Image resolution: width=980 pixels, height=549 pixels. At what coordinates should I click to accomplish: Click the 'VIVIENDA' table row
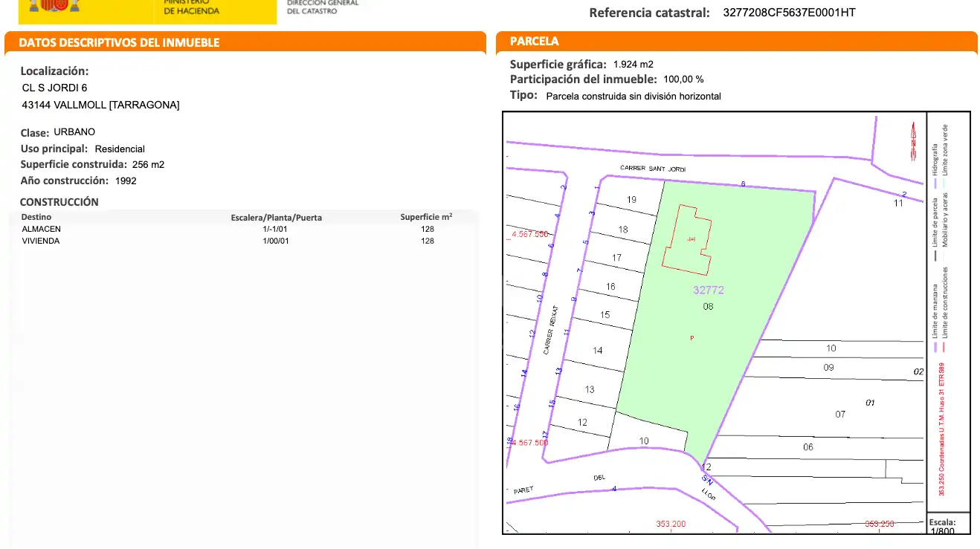click(x=242, y=241)
